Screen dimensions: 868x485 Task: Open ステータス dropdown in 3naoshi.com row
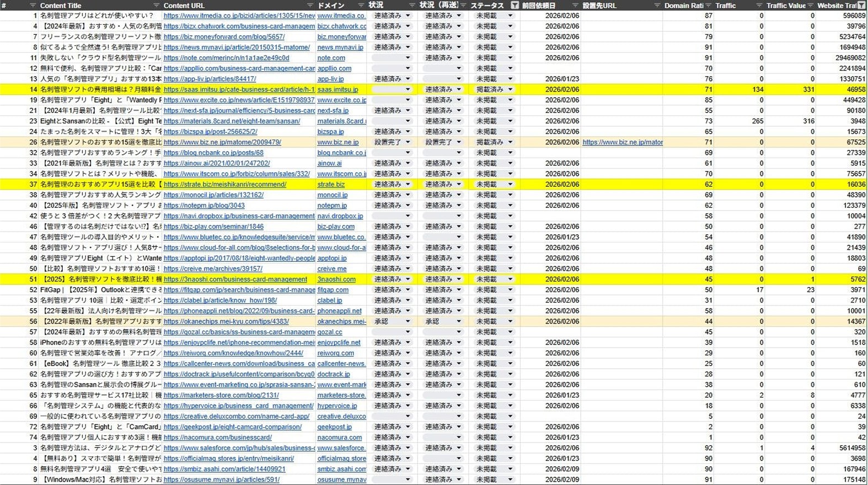pos(510,279)
